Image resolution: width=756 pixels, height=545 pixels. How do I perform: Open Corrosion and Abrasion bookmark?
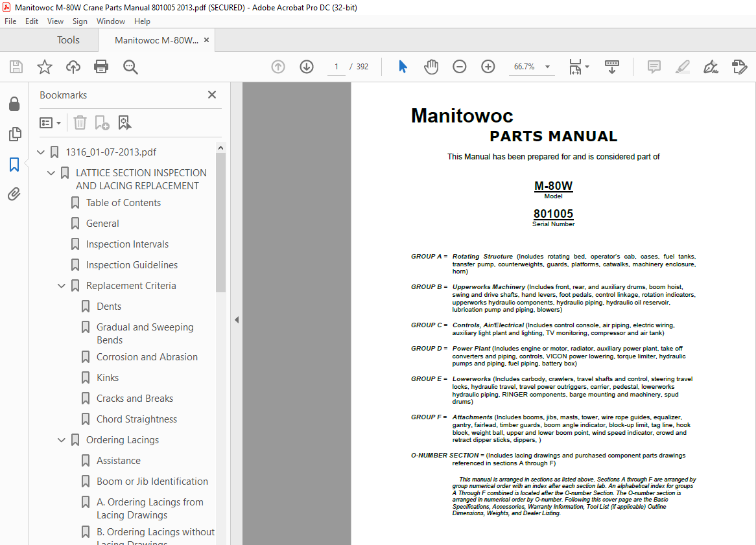coord(147,357)
